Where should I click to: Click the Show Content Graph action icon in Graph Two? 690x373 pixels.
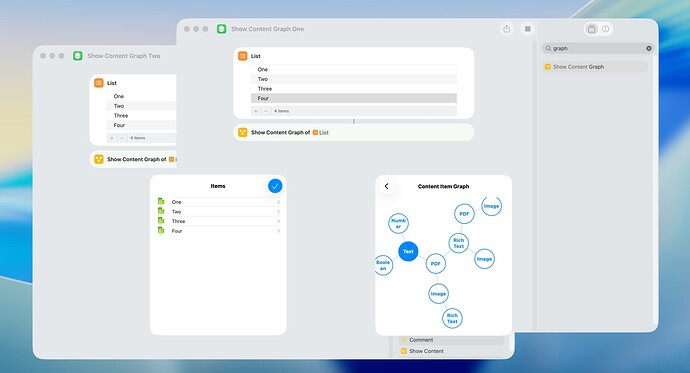click(99, 159)
